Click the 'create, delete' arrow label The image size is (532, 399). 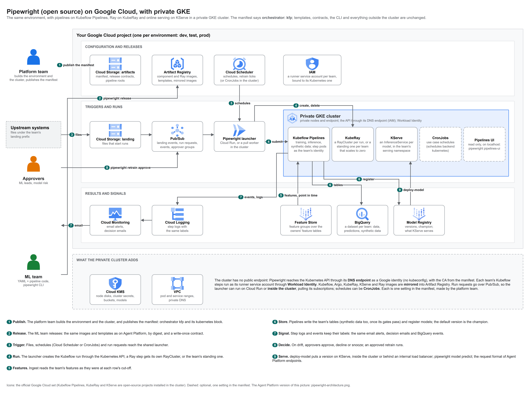coord(307,105)
